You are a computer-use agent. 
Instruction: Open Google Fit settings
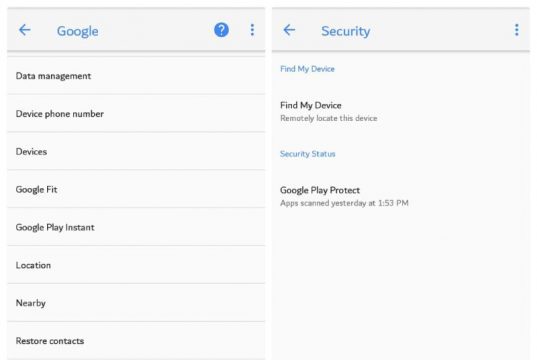coord(136,189)
